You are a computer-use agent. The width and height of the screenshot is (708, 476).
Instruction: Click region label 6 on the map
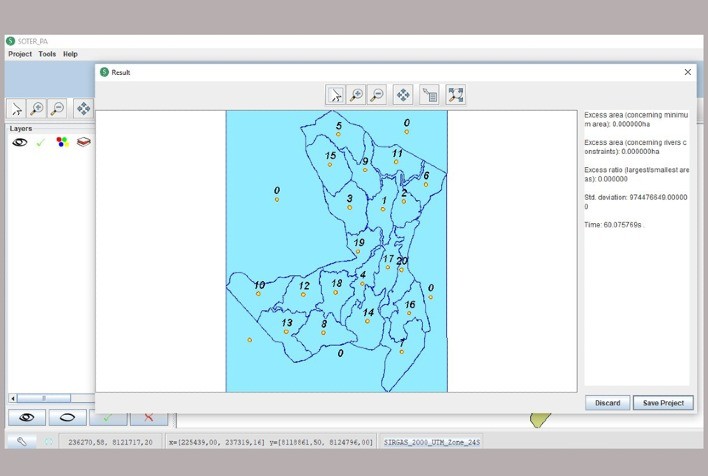click(426, 176)
